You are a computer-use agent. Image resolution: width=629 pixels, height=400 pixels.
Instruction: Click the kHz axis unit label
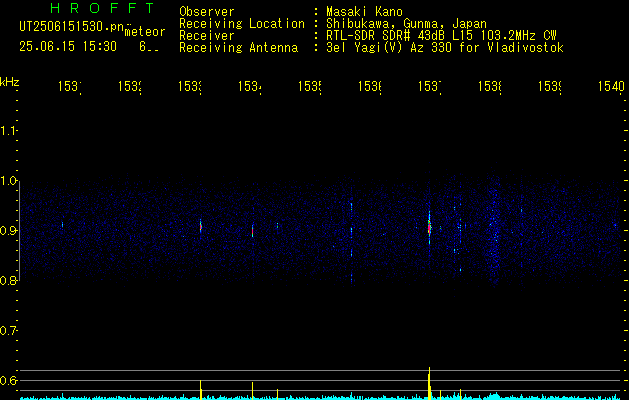click(x=9, y=82)
